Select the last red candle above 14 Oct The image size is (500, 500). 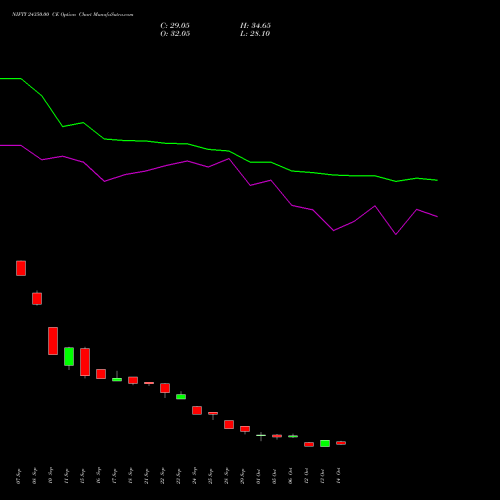(341, 443)
